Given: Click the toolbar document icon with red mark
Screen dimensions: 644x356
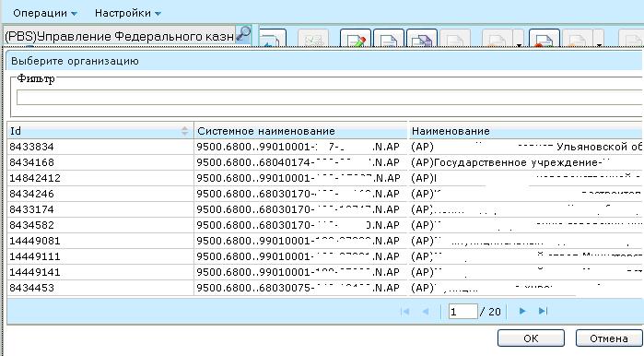Looking at the screenshot, I should pos(544,38).
